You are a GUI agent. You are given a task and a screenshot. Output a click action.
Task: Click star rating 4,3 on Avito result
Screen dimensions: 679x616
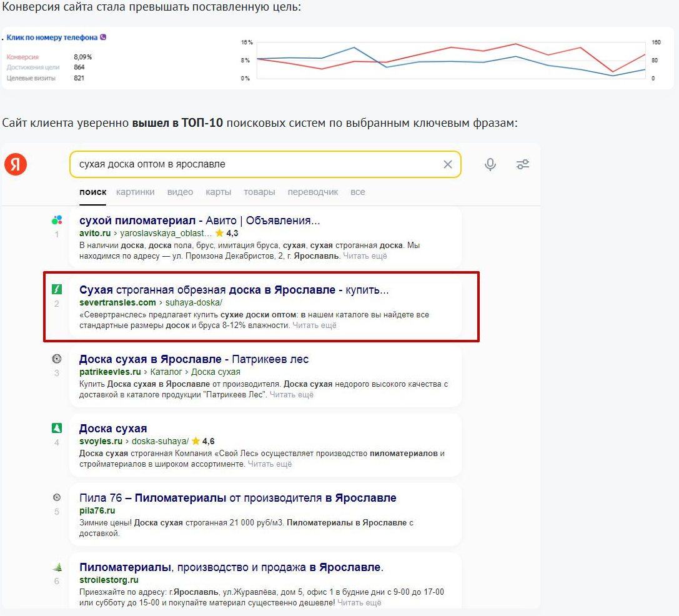(x=227, y=233)
